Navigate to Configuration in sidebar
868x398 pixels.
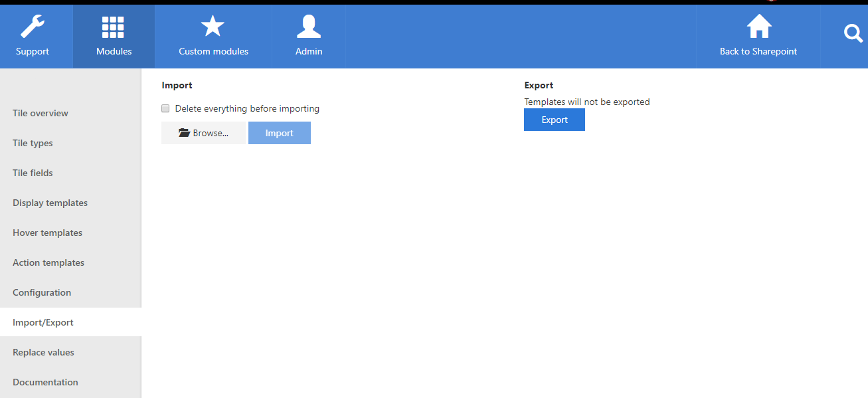[x=42, y=292]
